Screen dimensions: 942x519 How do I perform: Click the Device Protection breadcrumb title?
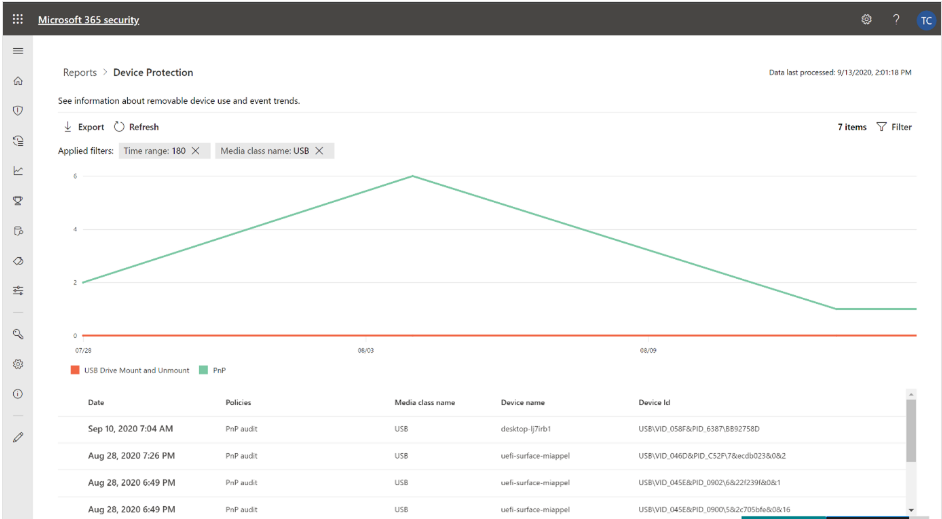[x=153, y=72]
